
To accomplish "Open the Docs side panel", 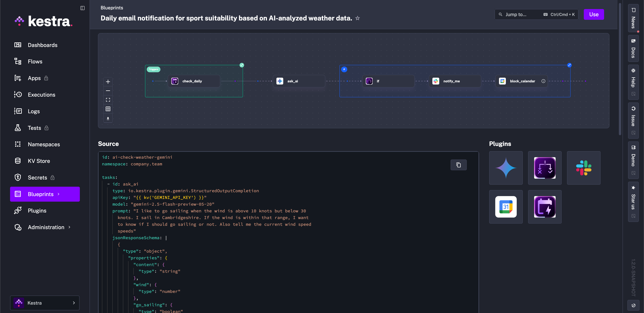I will coord(633,49).
